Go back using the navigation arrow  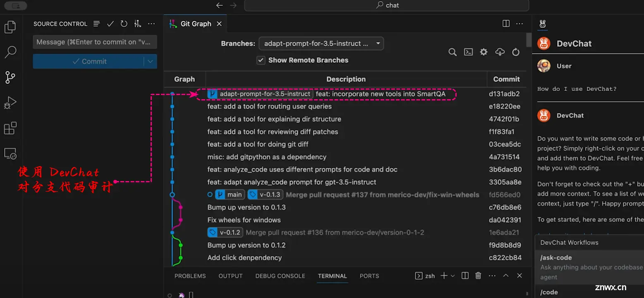click(x=220, y=5)
